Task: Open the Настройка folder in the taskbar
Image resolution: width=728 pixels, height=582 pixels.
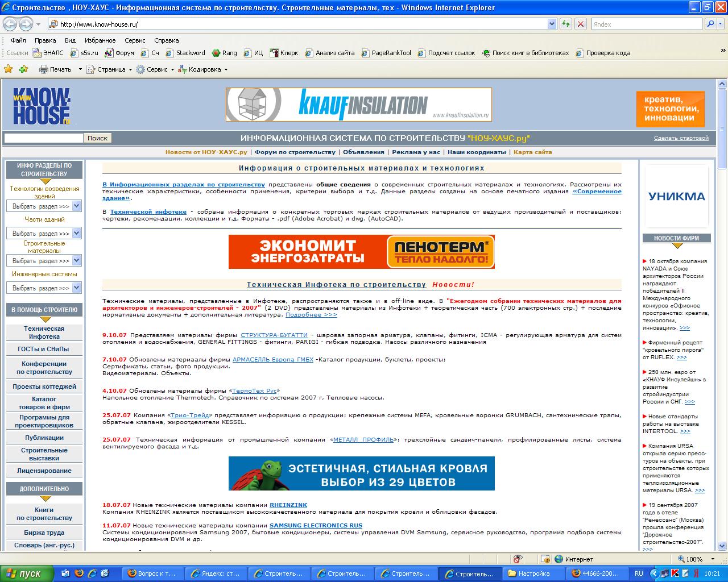Action: (533, 573)
